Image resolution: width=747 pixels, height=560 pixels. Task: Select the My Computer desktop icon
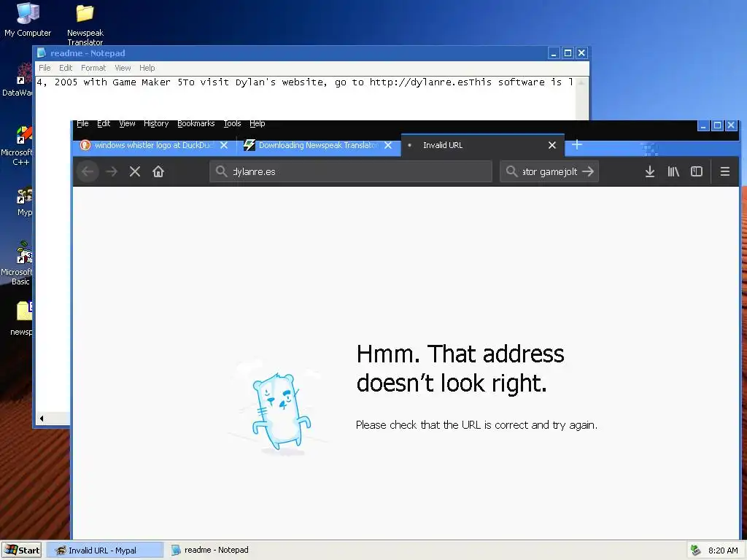click(x=28, y=20)
